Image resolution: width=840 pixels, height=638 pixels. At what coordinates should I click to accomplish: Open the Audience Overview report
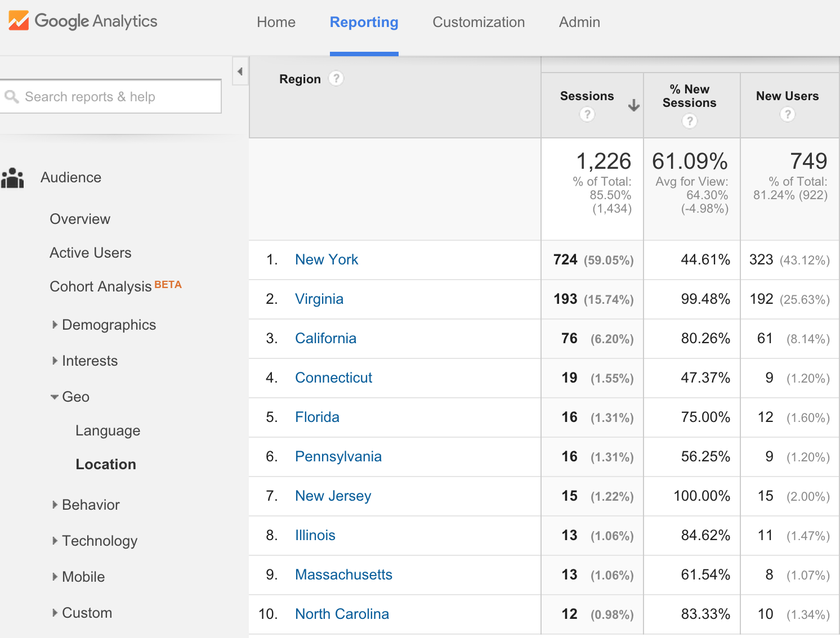[80, 219]
